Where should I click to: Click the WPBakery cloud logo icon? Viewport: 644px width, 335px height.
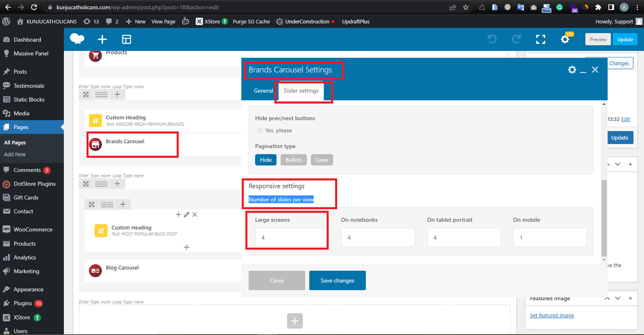77,39
